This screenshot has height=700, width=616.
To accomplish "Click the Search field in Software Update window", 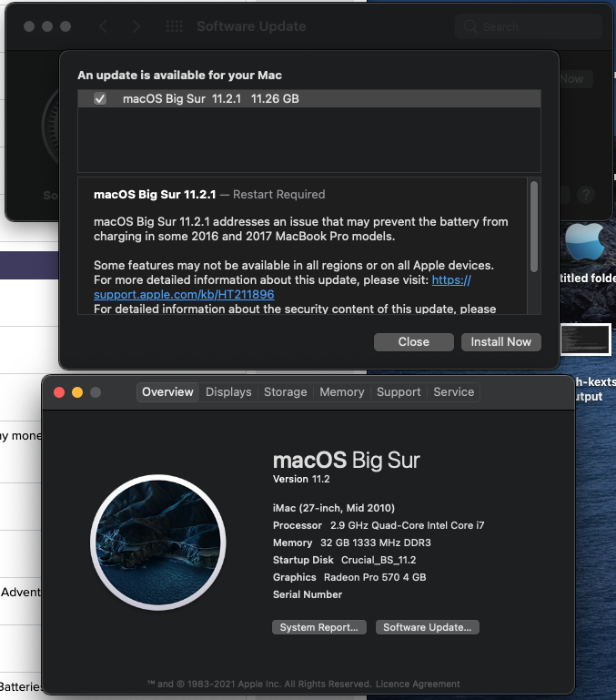I will (529, 26).
